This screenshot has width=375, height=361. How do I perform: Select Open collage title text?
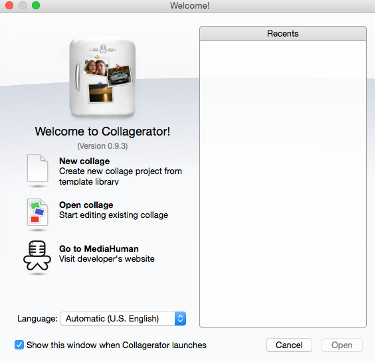click(x=86, y=205)
